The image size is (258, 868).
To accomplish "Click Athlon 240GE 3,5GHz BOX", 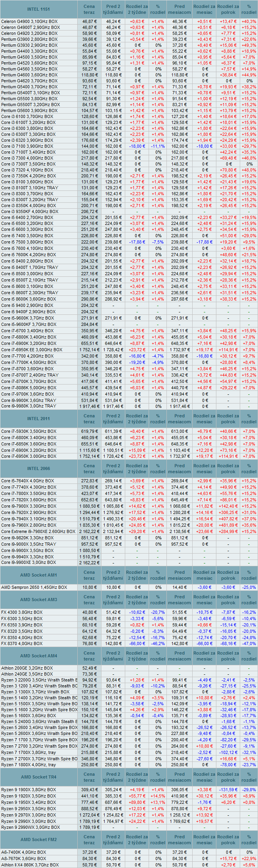I will [x=27, y=674].
